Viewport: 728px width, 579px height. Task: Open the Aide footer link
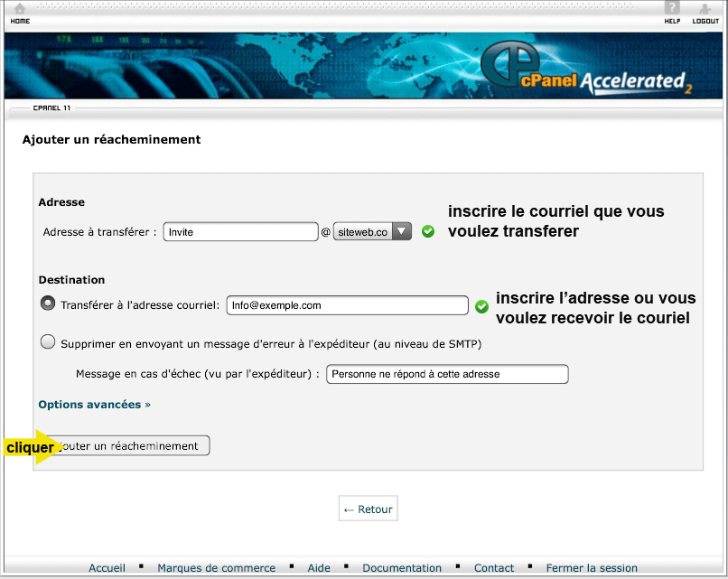coord(319,568)
